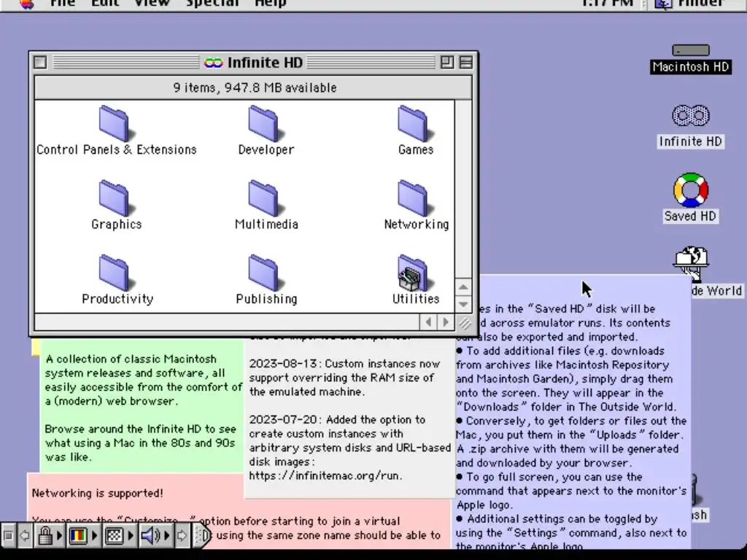This screenshot has width=747, height=560.
Task: Open the Edit menu
Action: click(105, 4)
